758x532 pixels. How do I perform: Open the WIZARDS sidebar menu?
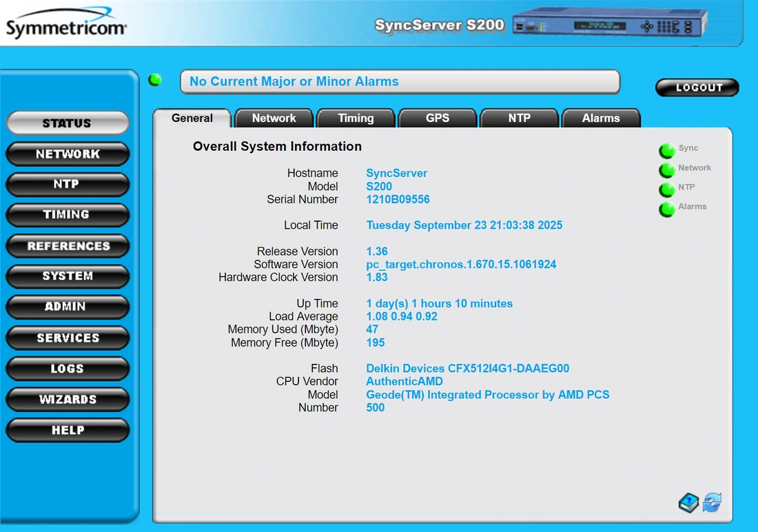click(68, 399)
